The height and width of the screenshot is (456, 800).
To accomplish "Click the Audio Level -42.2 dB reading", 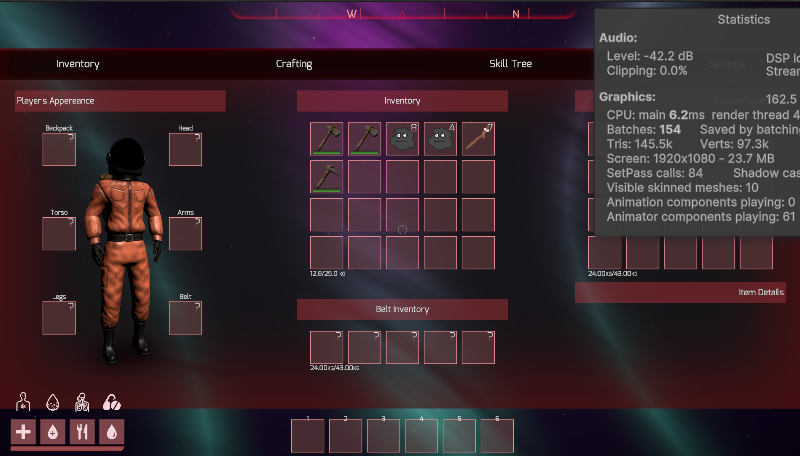I will (x=649, y=56).
